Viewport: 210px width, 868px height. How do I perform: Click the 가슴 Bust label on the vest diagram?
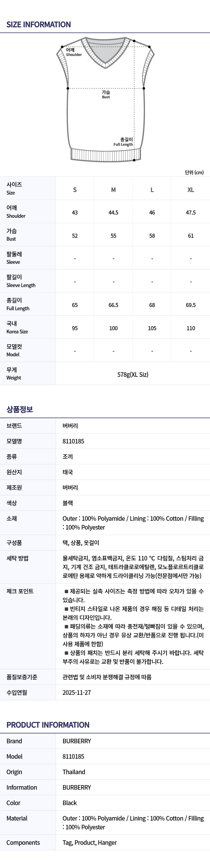(x=106, y=94)
